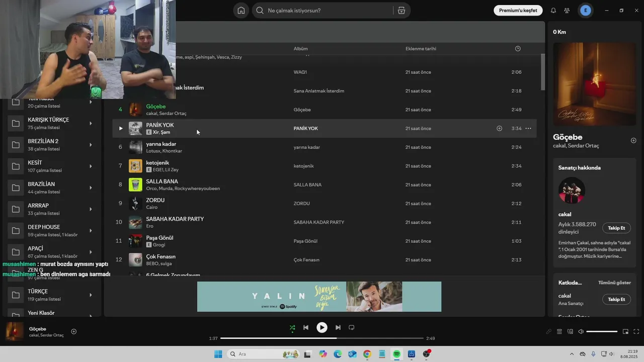Select the SALLA BANA track title

(162, 182)
